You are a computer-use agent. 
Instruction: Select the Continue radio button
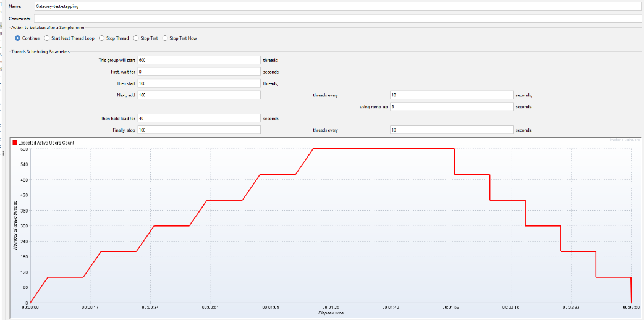17,38
